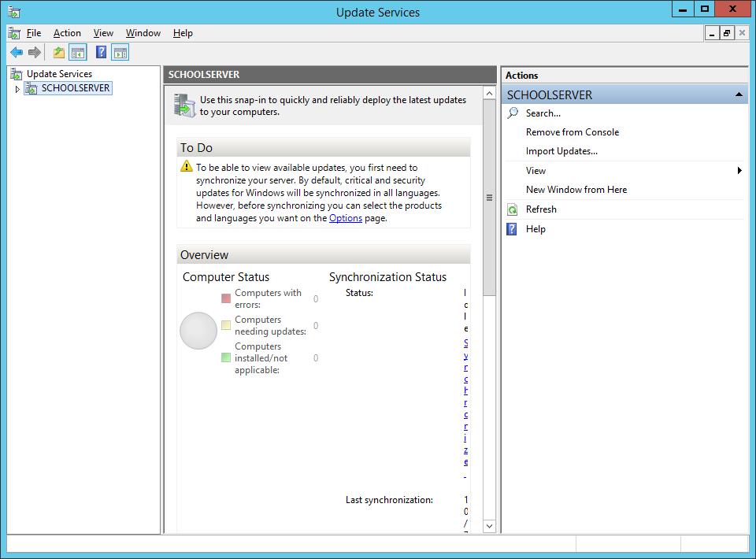Click the yellow warning icon in To Do
This screenshot has height=559, width=756.
click(x=186, y=167)
